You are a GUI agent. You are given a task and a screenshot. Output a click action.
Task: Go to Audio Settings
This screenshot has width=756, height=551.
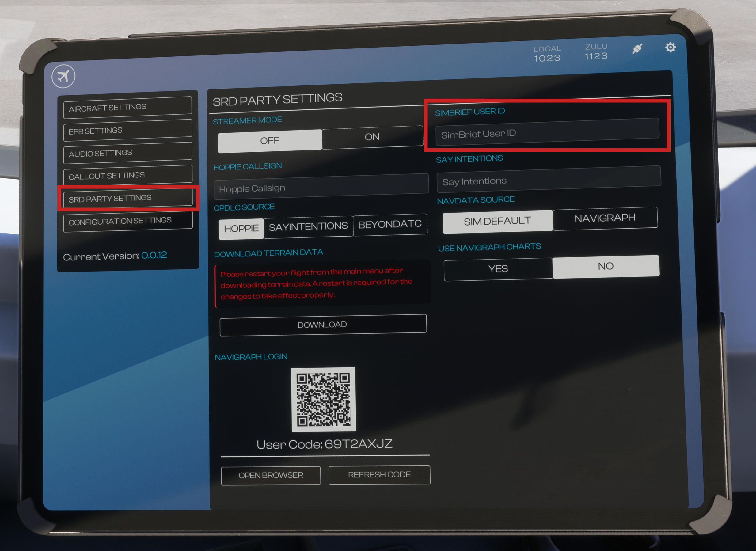(x=127, y=153)
